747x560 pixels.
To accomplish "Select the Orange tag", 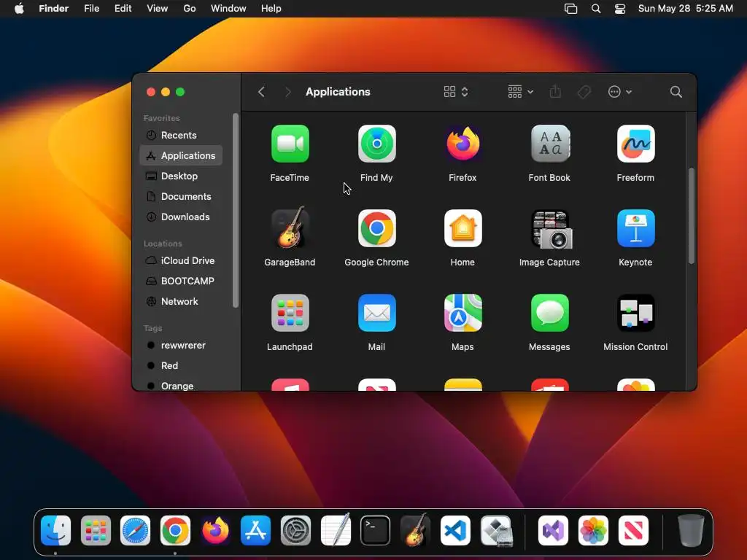I will pos(181,385).
